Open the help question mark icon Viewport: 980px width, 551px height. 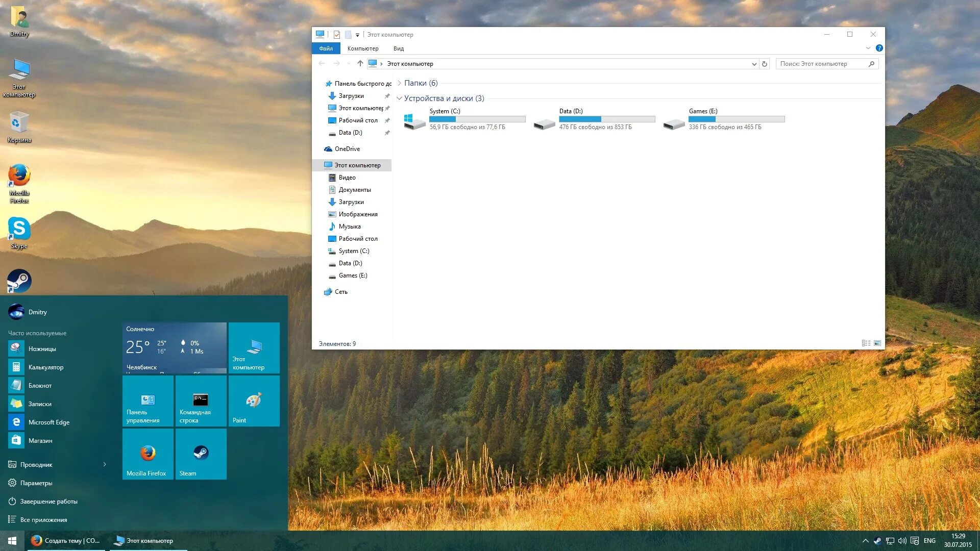coord(879,48)
